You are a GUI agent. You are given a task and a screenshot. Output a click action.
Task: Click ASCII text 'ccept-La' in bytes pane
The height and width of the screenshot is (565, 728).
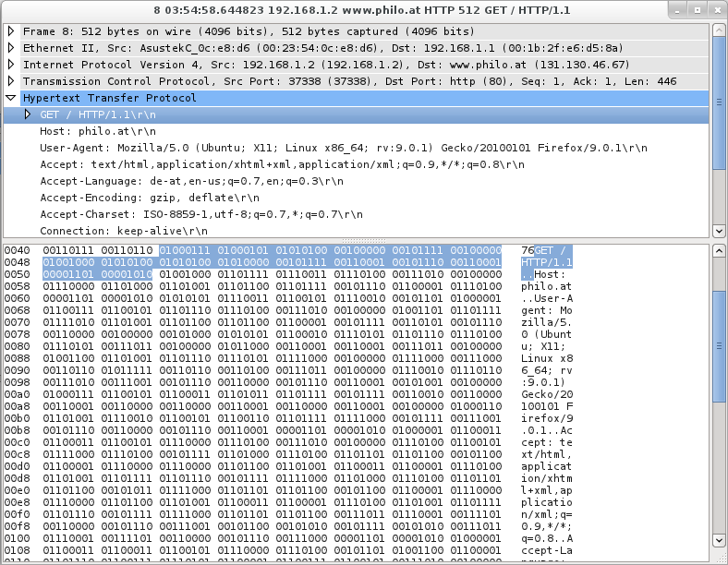pyautogui.click(x=547, y=550)
